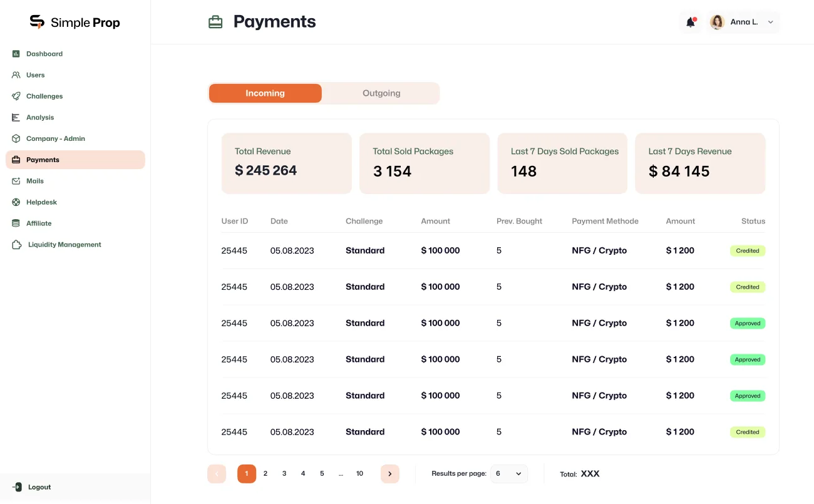The image size is (814, 504).
Task: Click the Credited badge in first row
Action: click(748, 250)
